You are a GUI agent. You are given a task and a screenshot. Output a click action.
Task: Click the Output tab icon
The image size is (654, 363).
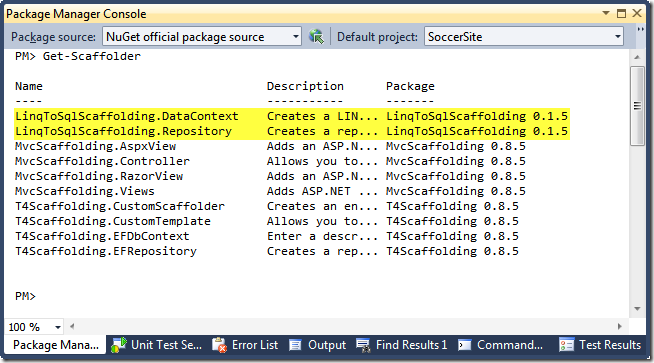click(x=295, y=345)
